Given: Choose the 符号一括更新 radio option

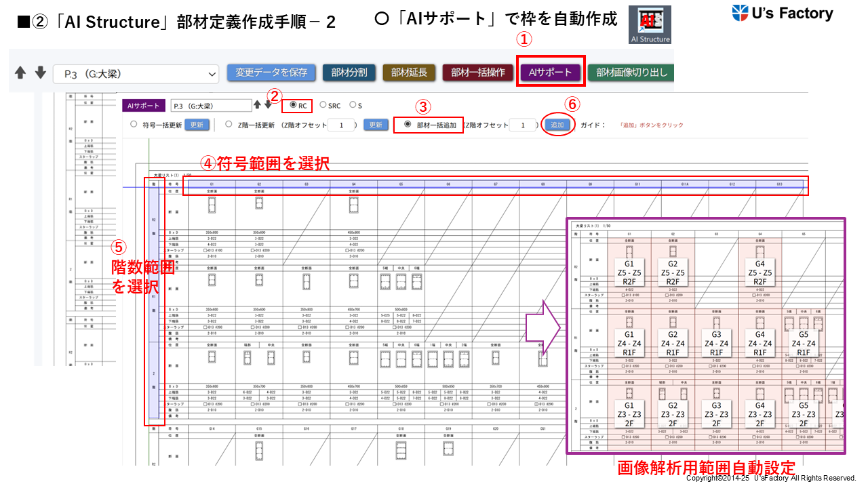Looking at the screenshot, I should [x=134, y=125].
